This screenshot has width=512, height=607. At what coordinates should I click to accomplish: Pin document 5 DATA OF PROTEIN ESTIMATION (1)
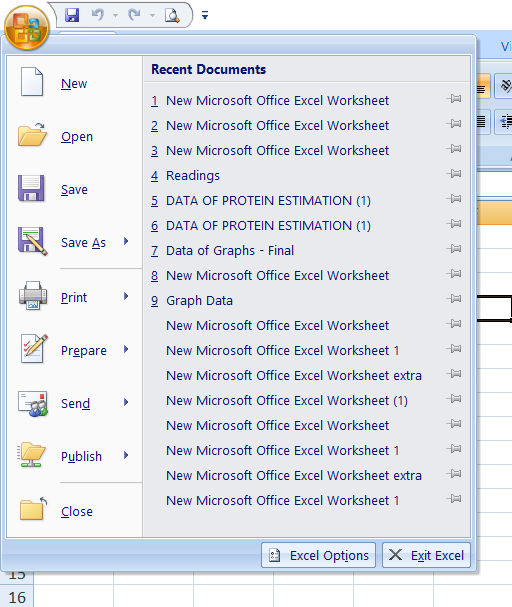(x=454, y=199)
